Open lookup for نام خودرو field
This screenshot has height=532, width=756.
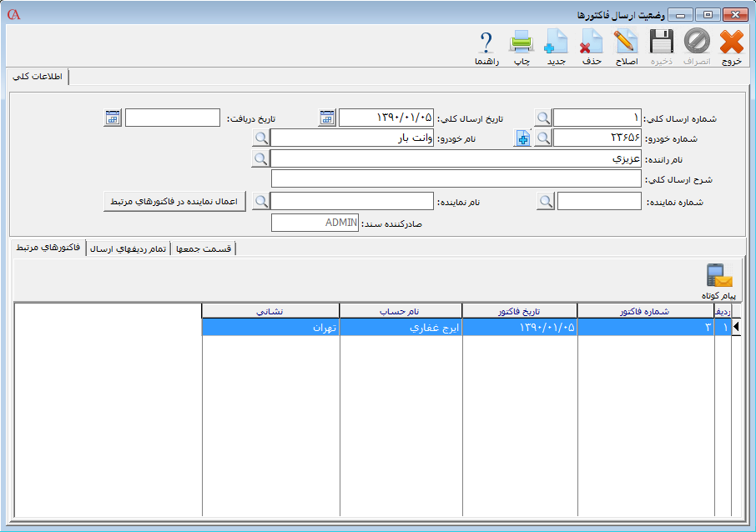point(261,138)
